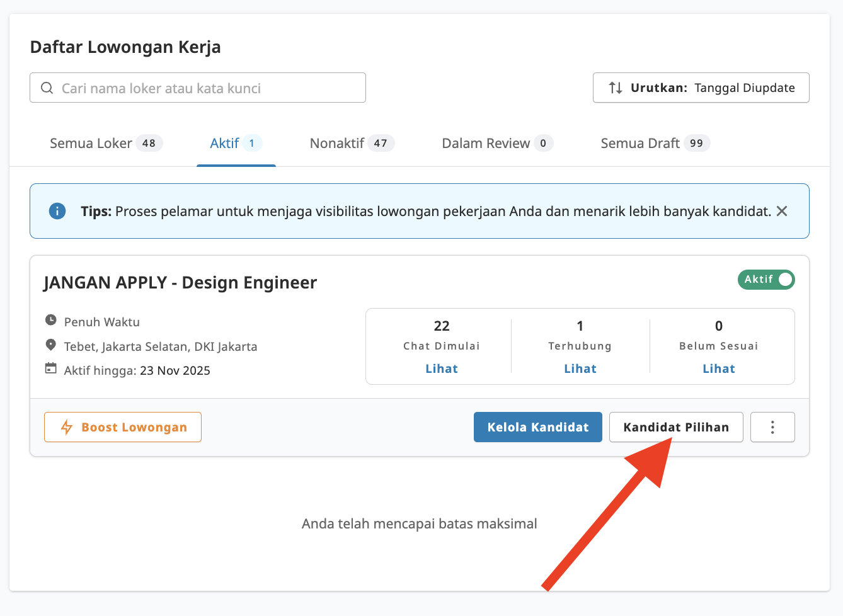The height and width of the screenshot is (616, 843).
Task: Click Lihat under Chat Dimulai
Action: point(441,368)
